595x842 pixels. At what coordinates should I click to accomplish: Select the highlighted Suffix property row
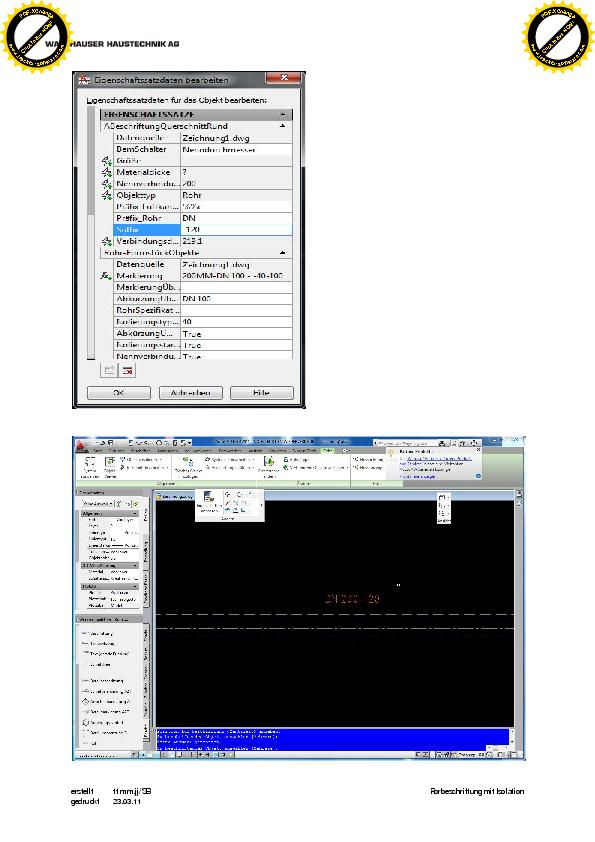[x=202, y=230]
